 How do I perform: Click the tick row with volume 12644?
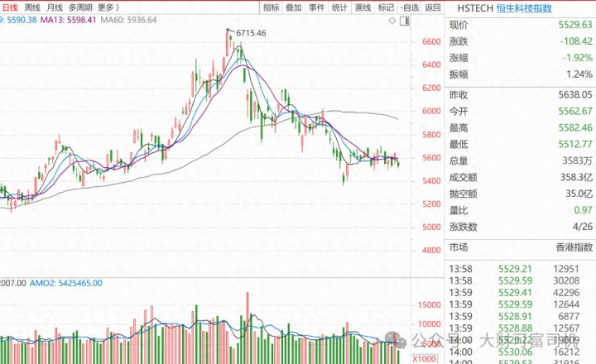(x=514, y=304)
